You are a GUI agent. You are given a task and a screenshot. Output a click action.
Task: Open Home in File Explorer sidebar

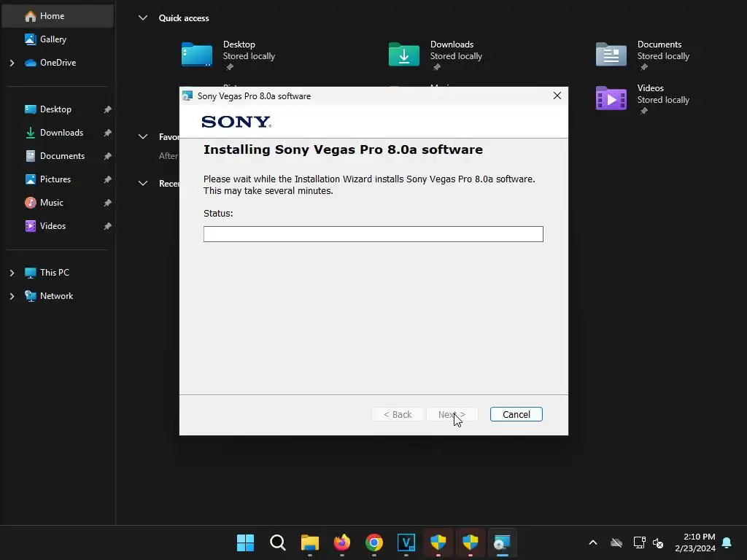coord(58,16)
